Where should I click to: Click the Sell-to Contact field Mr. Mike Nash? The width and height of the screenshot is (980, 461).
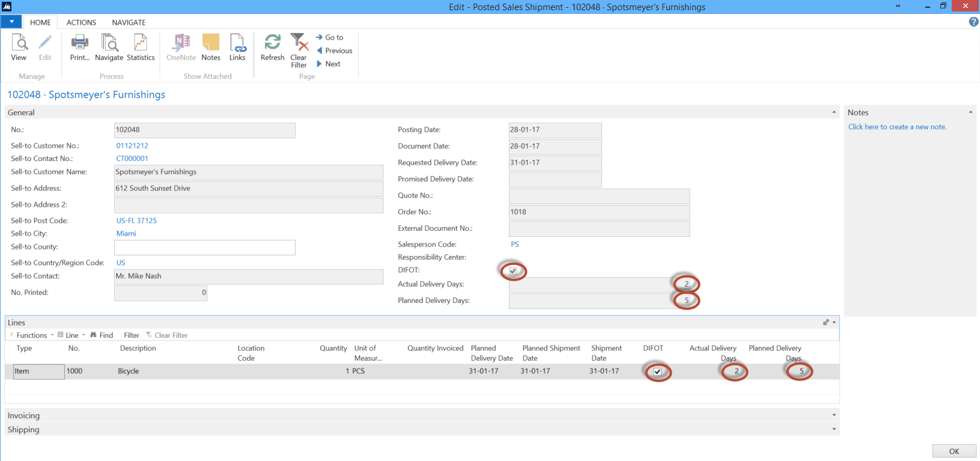click(249, 276)
